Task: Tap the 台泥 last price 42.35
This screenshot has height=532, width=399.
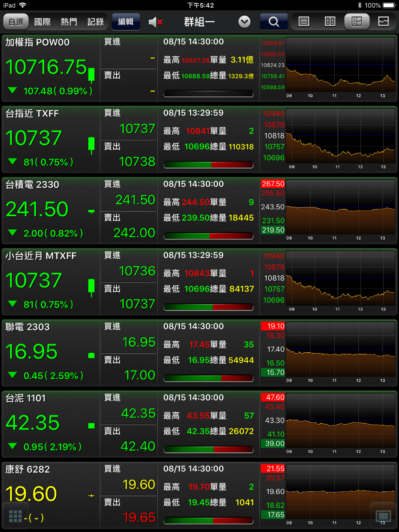Action: [x=33, y=423]
